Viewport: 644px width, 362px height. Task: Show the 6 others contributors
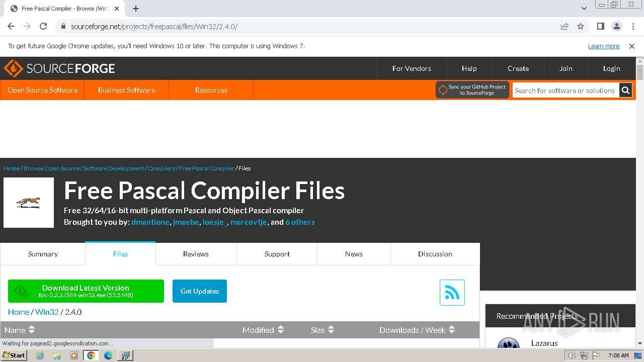pyautogui.click(x=300, y=222)
